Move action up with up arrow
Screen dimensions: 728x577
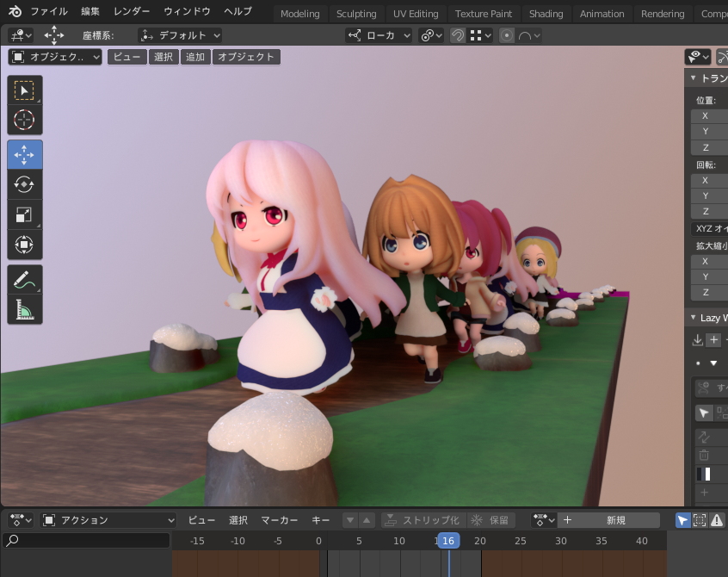(367, 520)
